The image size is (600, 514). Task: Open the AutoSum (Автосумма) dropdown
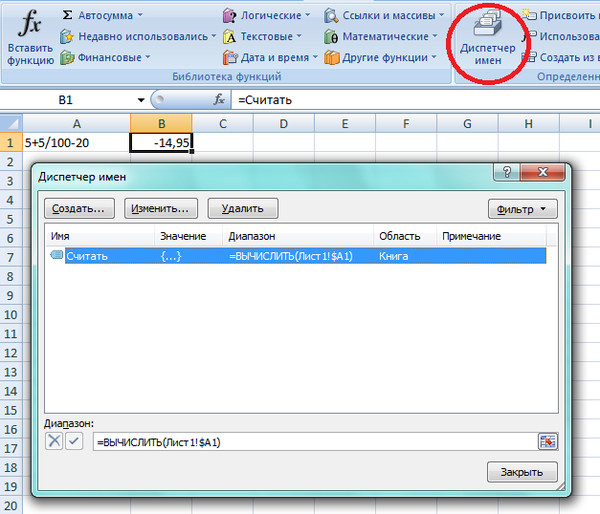101,15
